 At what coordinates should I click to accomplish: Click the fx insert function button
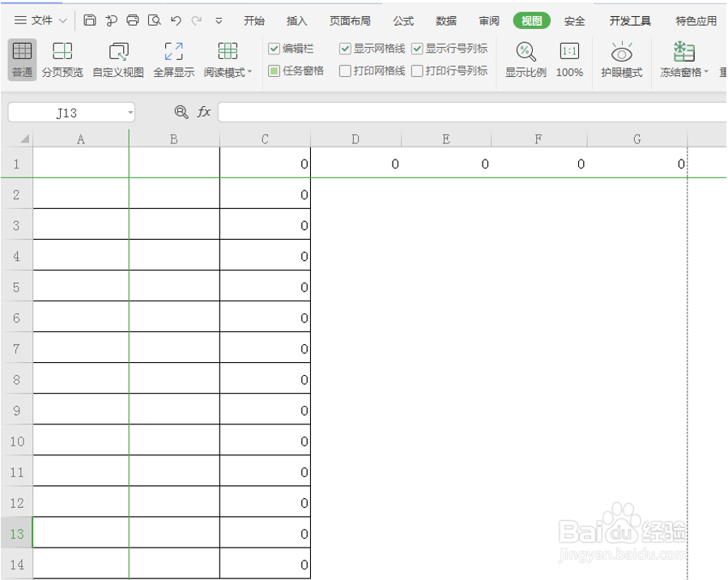click(202, 112)
